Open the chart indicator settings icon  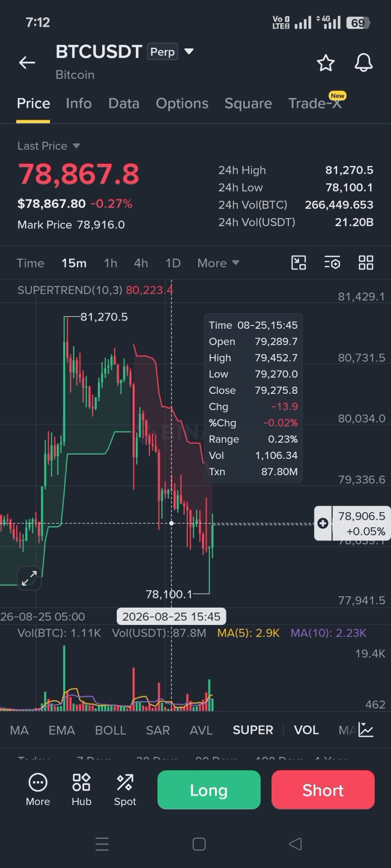[332, 263]
